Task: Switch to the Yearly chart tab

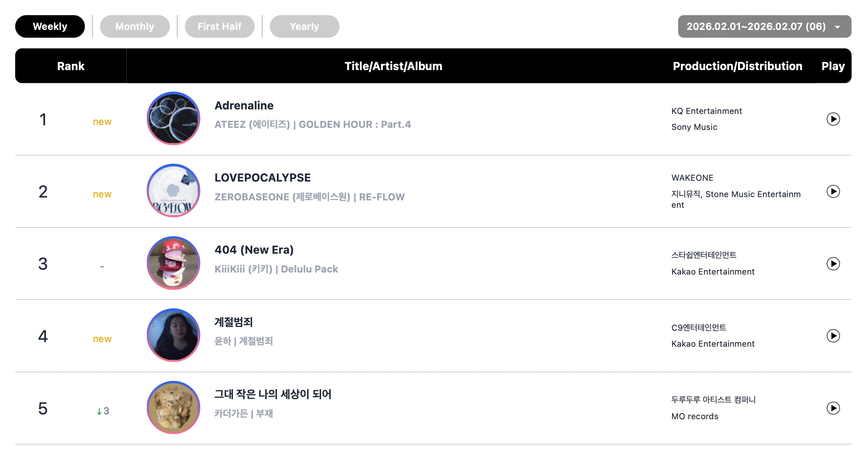Action: [x=304, y=27]
